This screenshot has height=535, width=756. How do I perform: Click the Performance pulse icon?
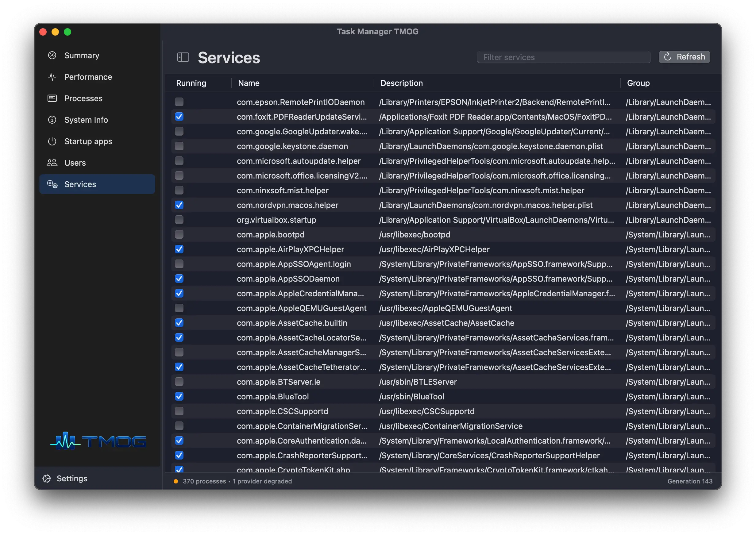[x=52, y=77]
